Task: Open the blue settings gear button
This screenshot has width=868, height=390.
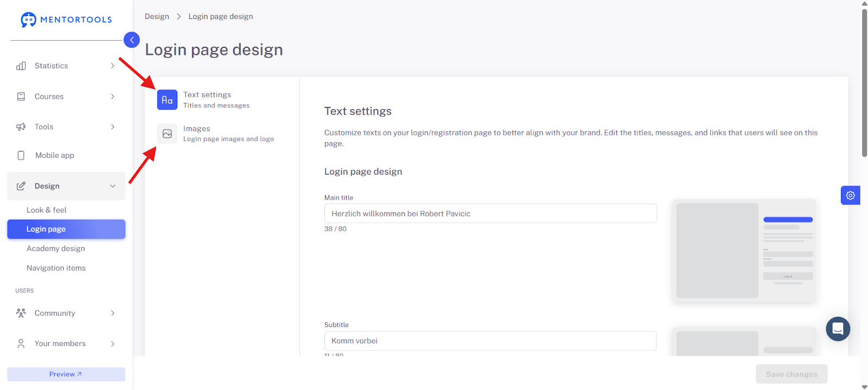Action: 850,195
